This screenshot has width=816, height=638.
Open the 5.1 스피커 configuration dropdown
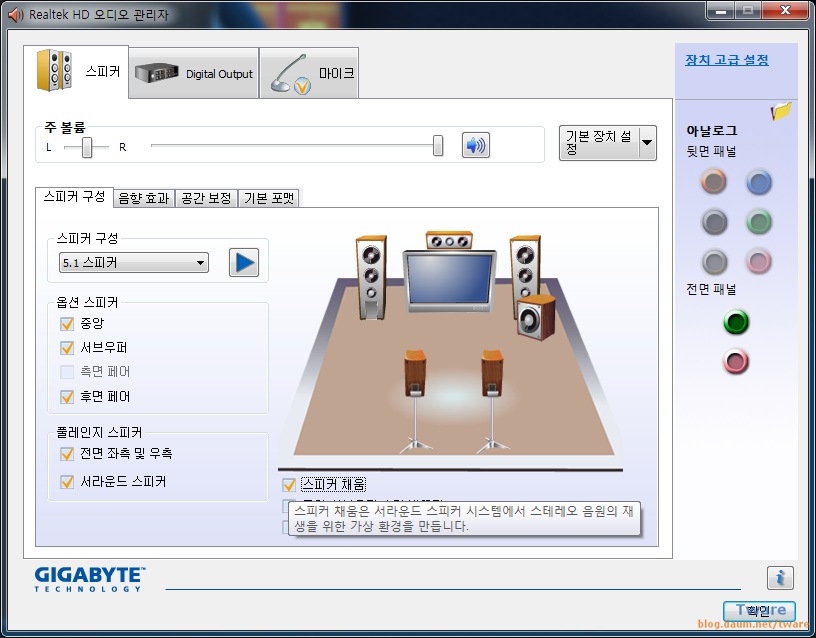click(x=134, y=263)
